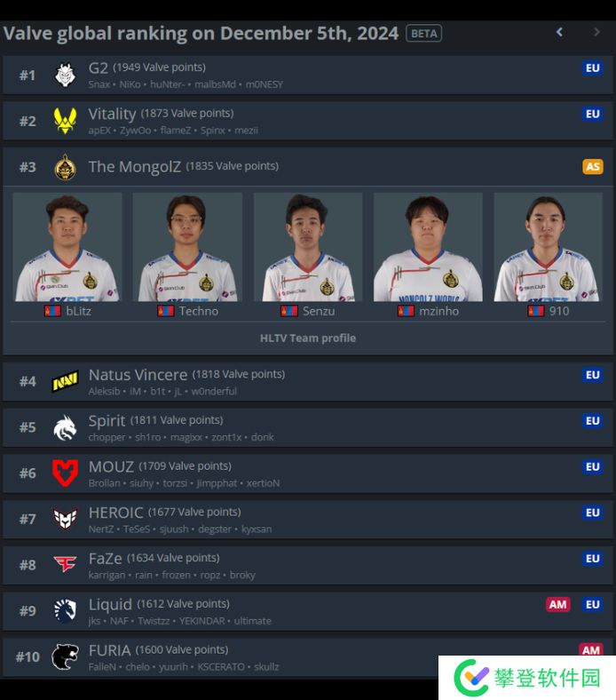Viewport: 616px width, 700px height.
Task: Click The MongolZ team logo
Action: (65, 167)
